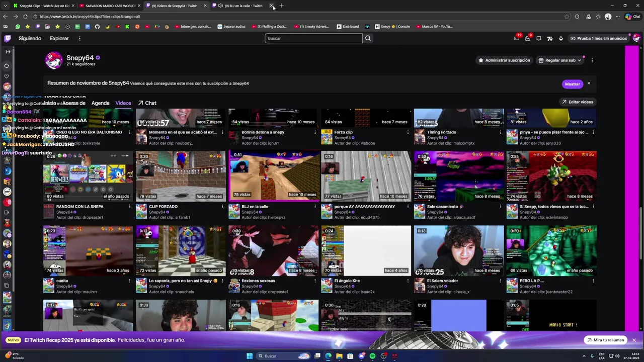Open options menu for clip CLIP FORZADO
The image size is (644, 362).
pos(222,207)
